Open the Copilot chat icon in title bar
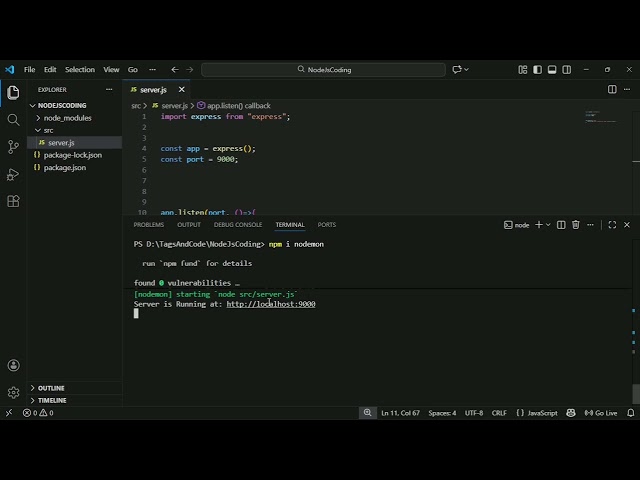This screenshot has height=480, width=640. pos(457,70)
